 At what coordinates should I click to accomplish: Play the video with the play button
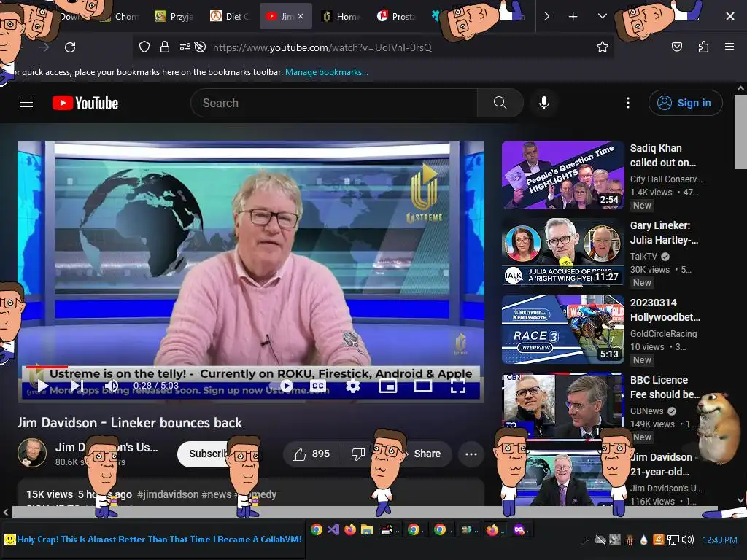click(x=43, y=386)
